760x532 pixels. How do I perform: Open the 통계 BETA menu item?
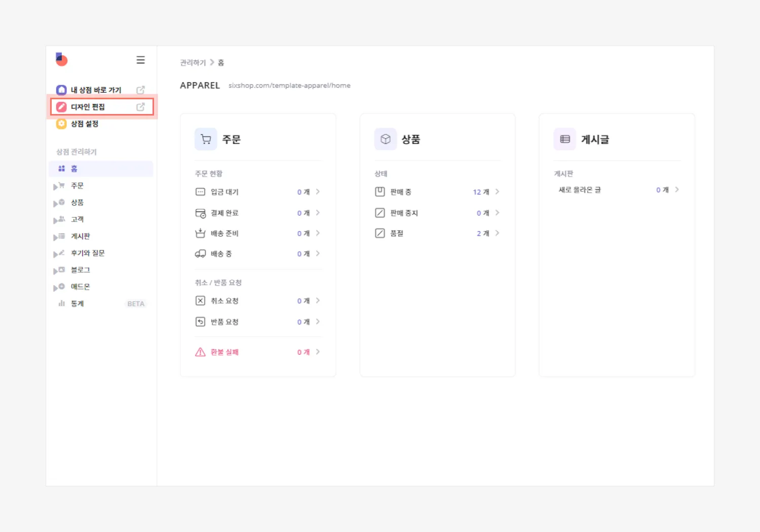coord(78,303)
